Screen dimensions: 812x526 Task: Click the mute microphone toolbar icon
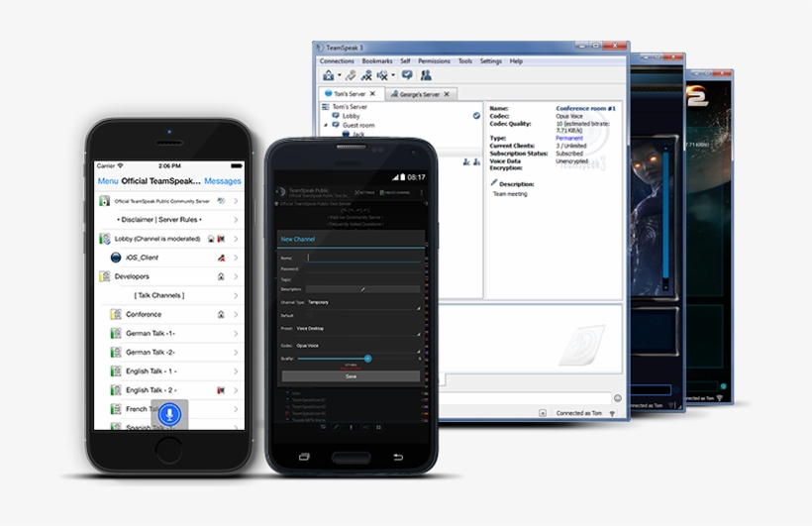click(x=366, y=75)
